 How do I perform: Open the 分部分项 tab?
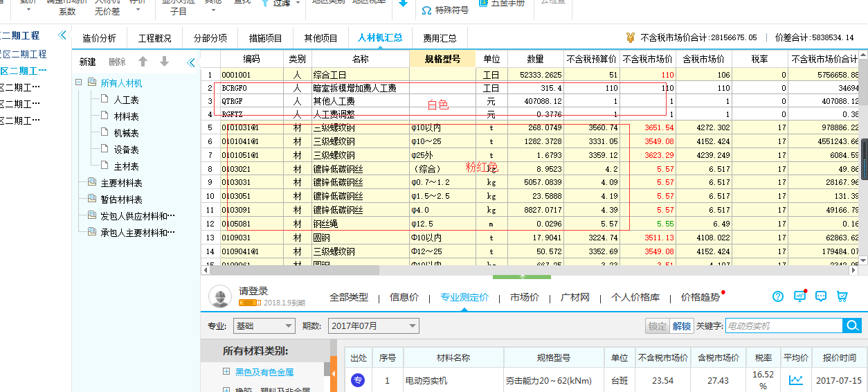pyautogui.click(x=210, y=38)
